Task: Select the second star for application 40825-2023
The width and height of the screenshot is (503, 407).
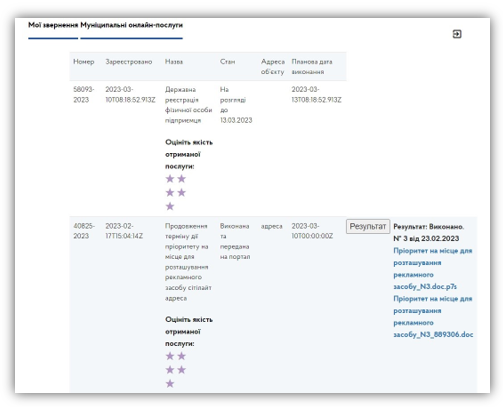Action: (182, 356)
